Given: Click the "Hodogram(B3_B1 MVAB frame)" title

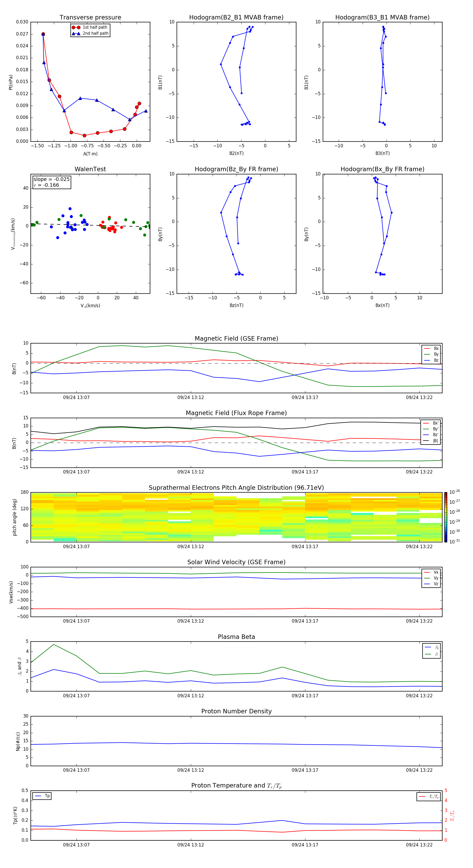Looking at the screenshot, I should click(382, 18).
